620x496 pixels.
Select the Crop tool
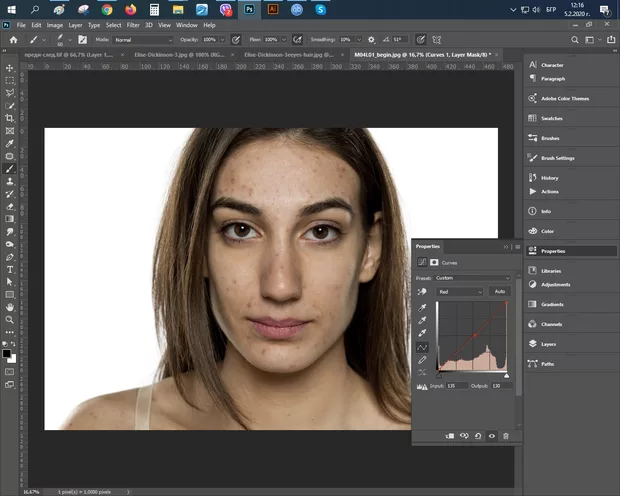tap(9, 119)
